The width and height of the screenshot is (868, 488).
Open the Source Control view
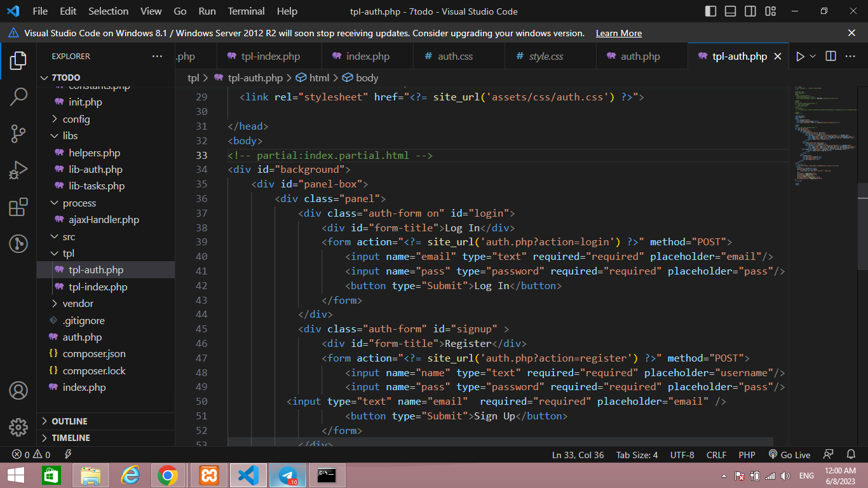pos(18,133)
